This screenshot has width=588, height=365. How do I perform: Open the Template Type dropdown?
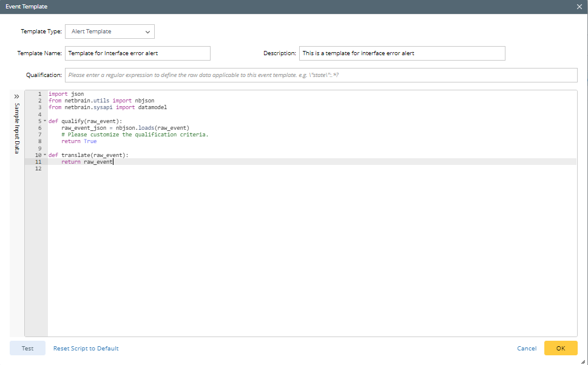pos(109,32)
